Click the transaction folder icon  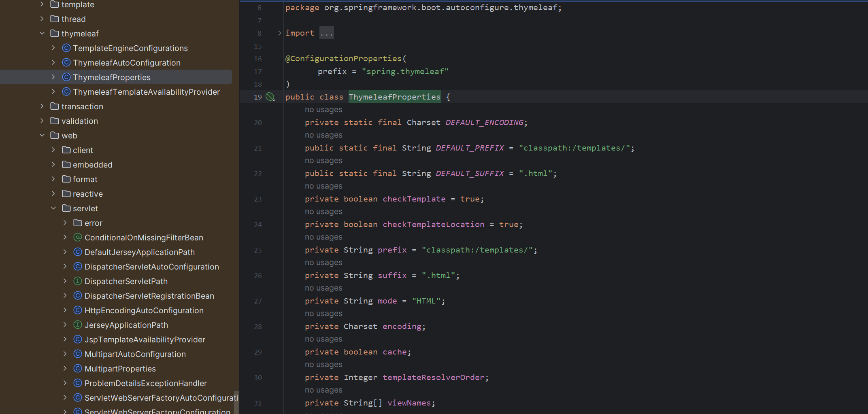[55, 106]
